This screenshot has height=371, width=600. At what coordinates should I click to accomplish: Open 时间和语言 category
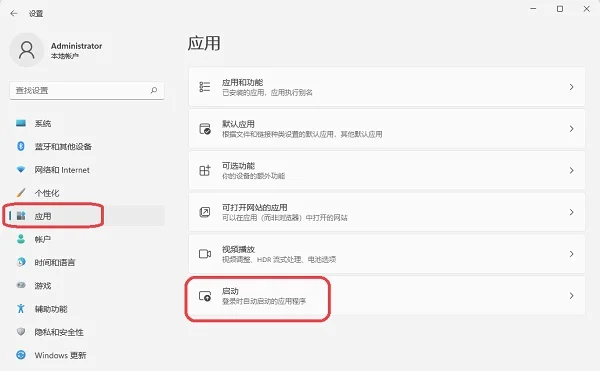coord(87,262)
